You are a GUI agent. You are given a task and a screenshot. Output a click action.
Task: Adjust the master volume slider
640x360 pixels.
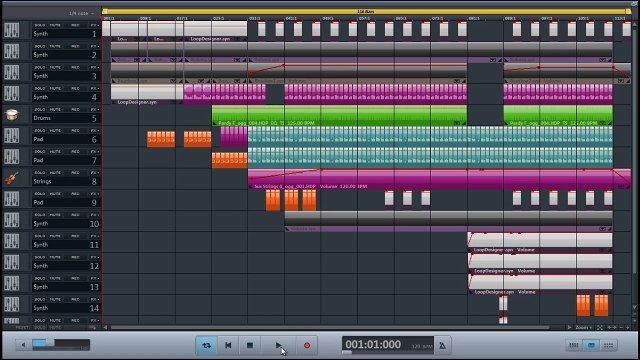pos(61,344)
